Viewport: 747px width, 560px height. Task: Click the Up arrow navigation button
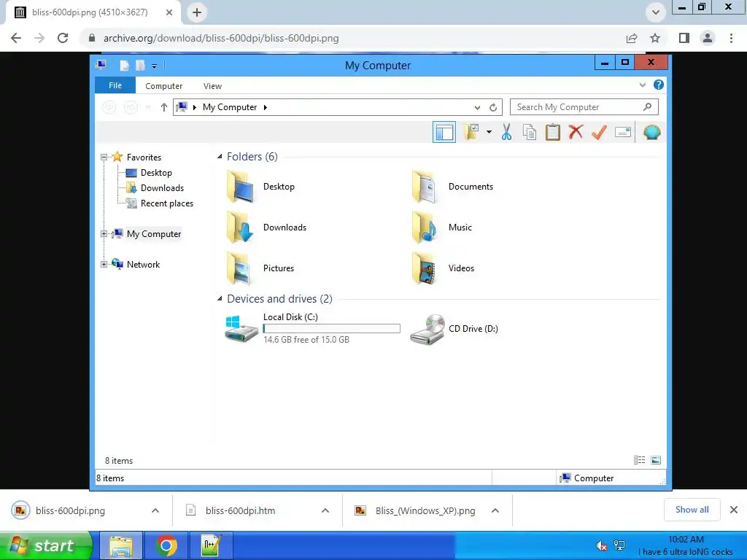pos(164,107)
